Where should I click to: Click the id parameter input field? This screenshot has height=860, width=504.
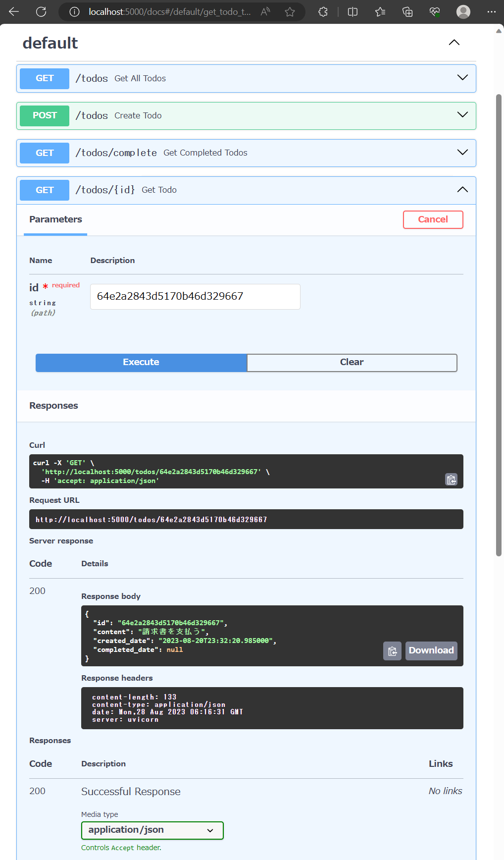[x=195, y=297]
